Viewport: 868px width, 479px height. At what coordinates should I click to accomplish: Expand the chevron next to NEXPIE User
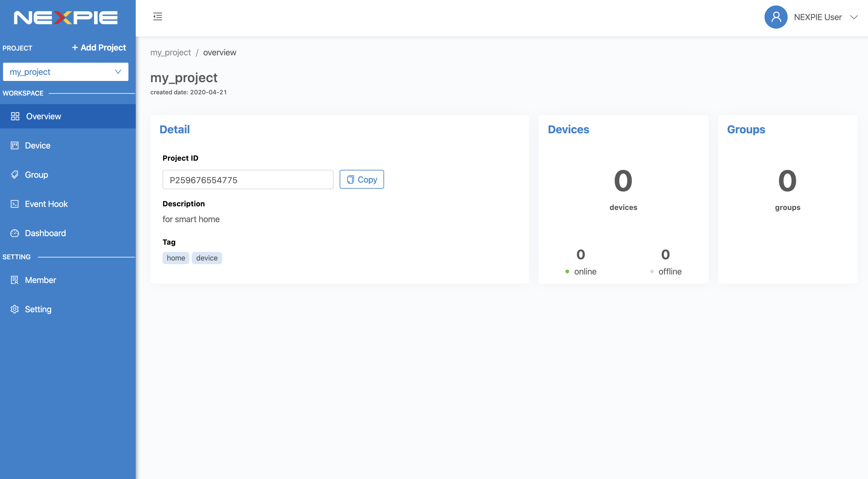point(853,17)
